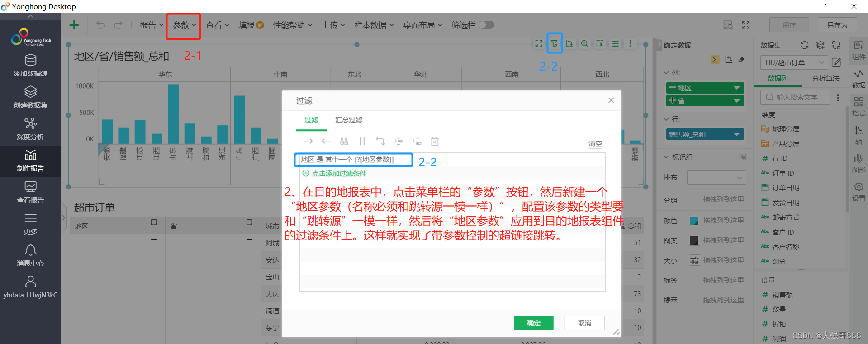Click the 图案 dark pattern swatch
868x344 pixels.
pyautogui.click(x=694, y=240)
